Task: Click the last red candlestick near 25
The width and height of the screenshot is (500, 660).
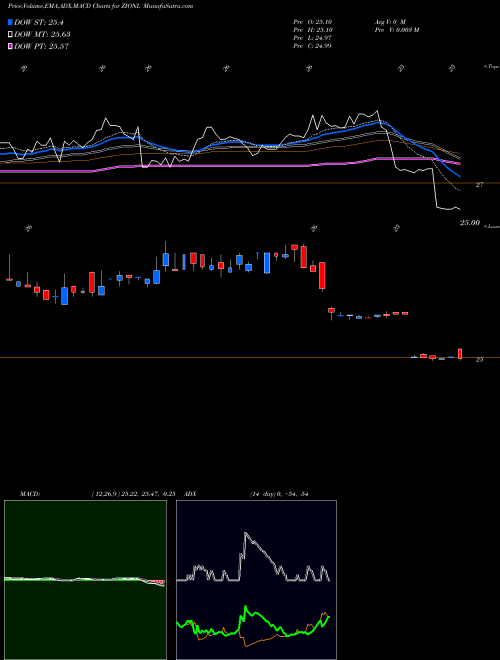Action: pos(460,354)
